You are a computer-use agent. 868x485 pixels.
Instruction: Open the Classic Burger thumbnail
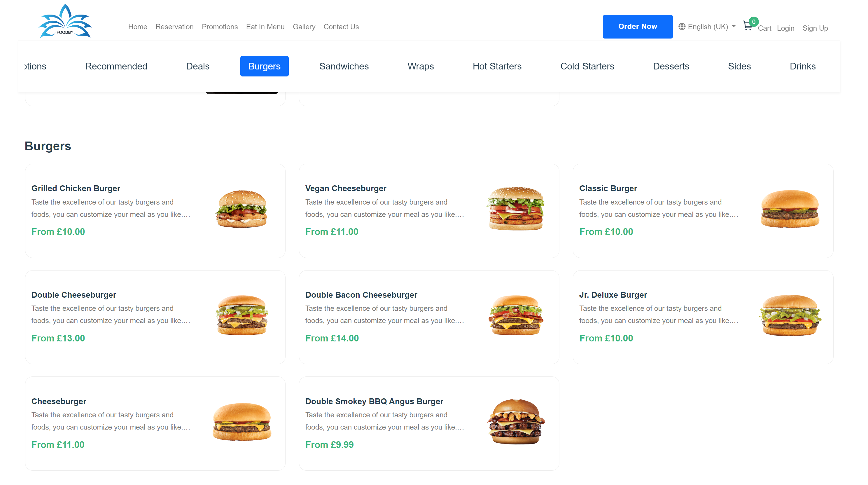coord(790,209)
